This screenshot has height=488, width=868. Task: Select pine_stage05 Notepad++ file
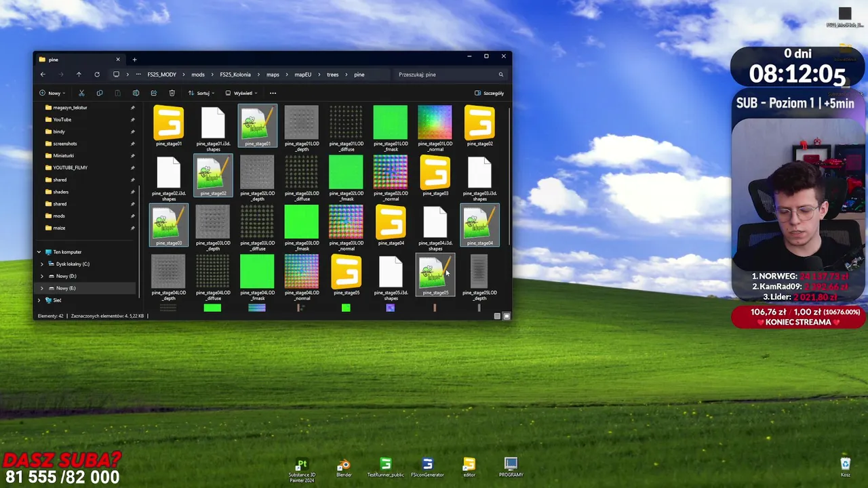point(435,274)
